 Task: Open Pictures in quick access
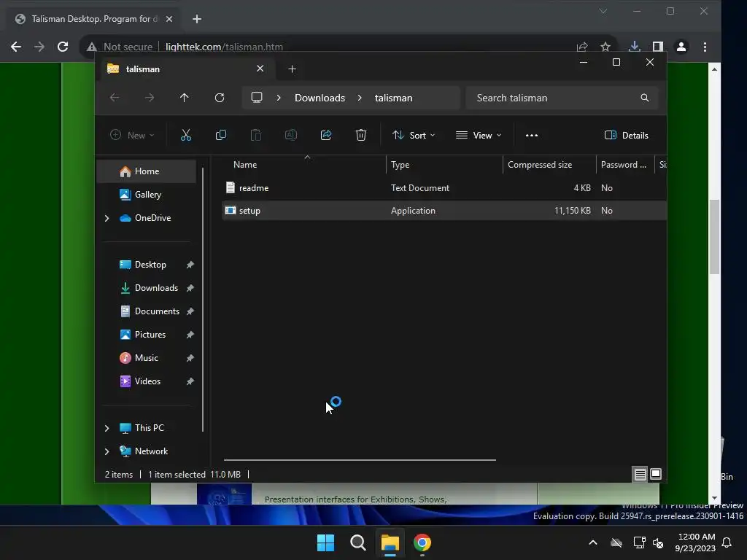tap(150, 335)
